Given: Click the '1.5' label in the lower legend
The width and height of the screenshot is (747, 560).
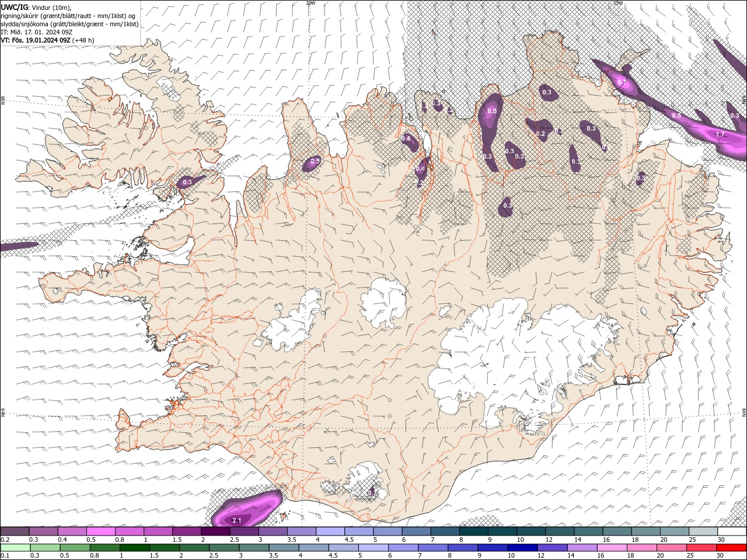Looking at the screenshot, I should tap(154, 556).
